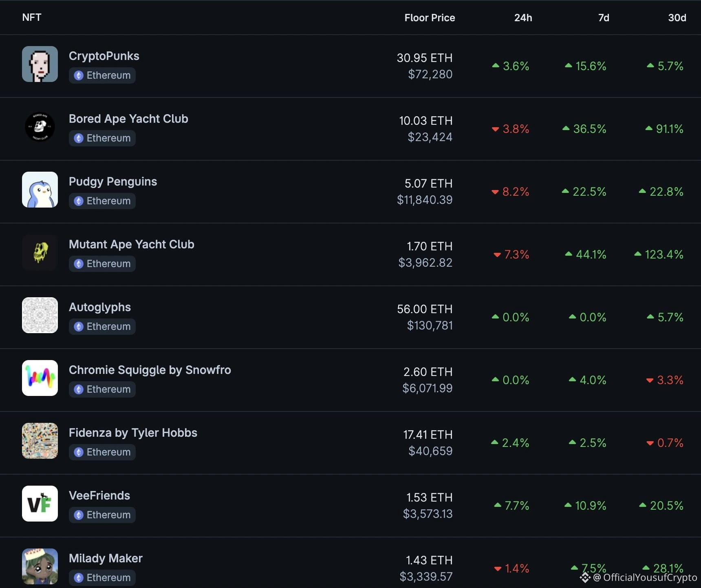Viewport: 701px width, 588px height.
Task: Click the Chromie Squiggle rainbow icon
Action: [40, 378]
